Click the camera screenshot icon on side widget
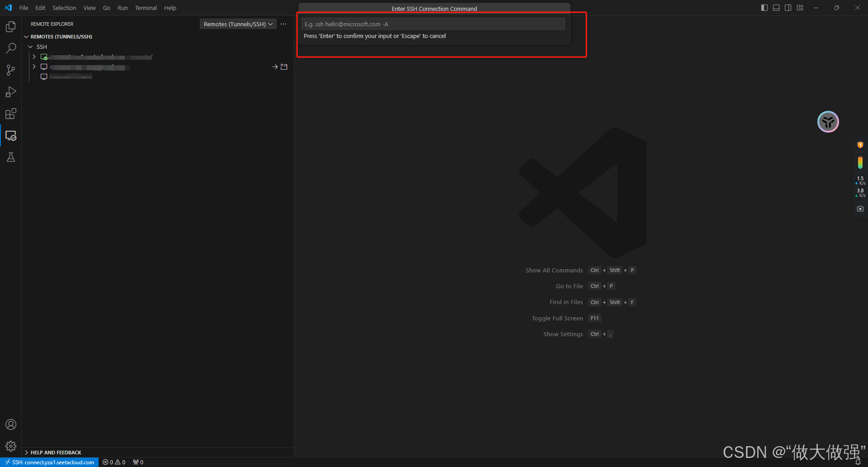 [860, 209]
